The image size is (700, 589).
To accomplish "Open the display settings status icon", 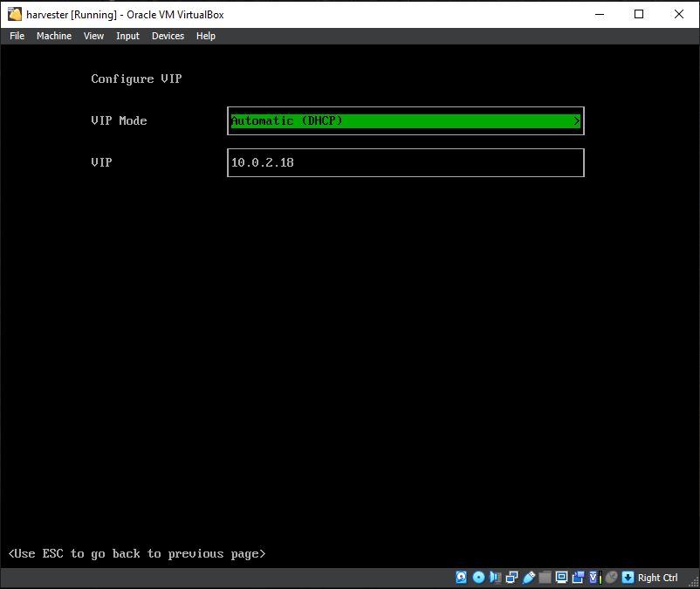I will point(560,577).
